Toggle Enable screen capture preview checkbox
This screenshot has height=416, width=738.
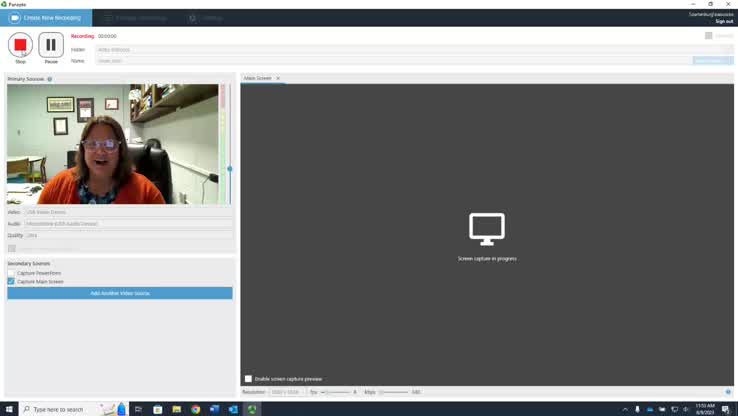click(x=249, y=379)
